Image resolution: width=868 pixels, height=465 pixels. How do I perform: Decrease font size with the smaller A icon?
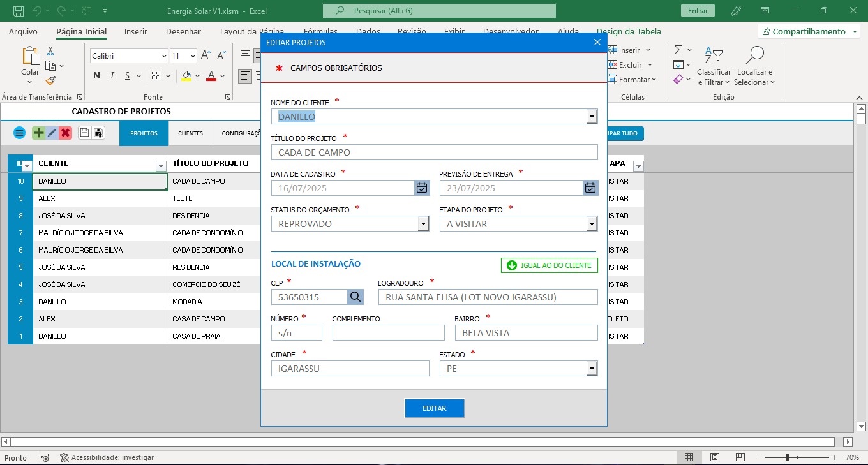(x=221, y=55)
